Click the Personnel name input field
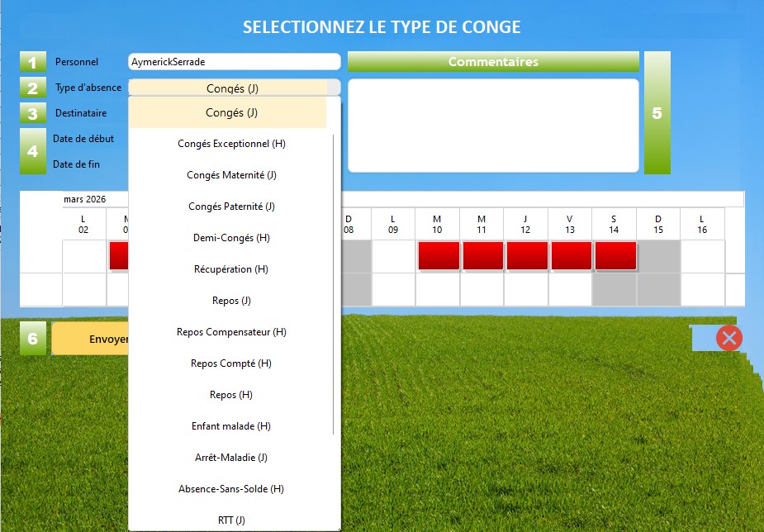This screenshot has height=532, width=764. point(235,62)
